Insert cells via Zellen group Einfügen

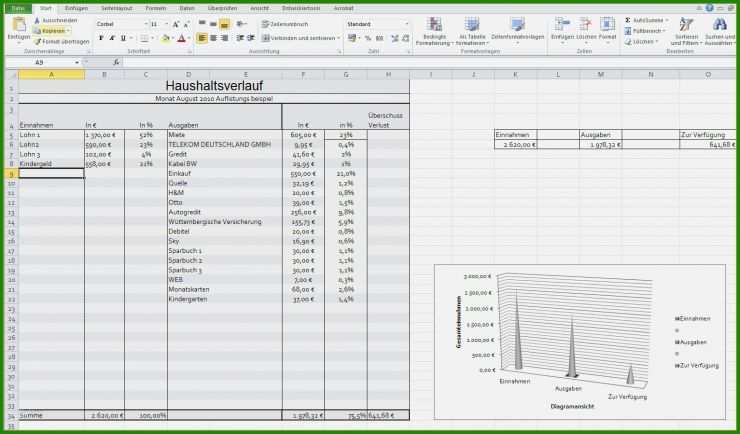562,30
